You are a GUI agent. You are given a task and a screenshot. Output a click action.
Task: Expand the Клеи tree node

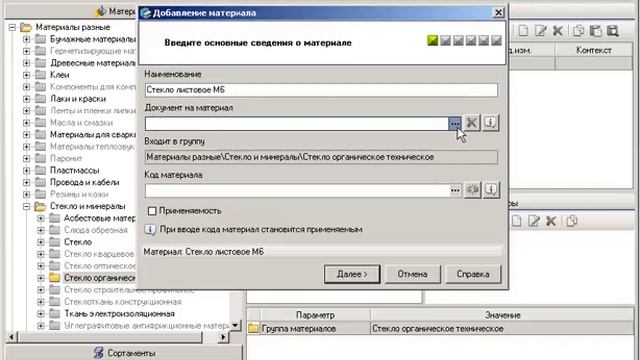tap(27, 75)
